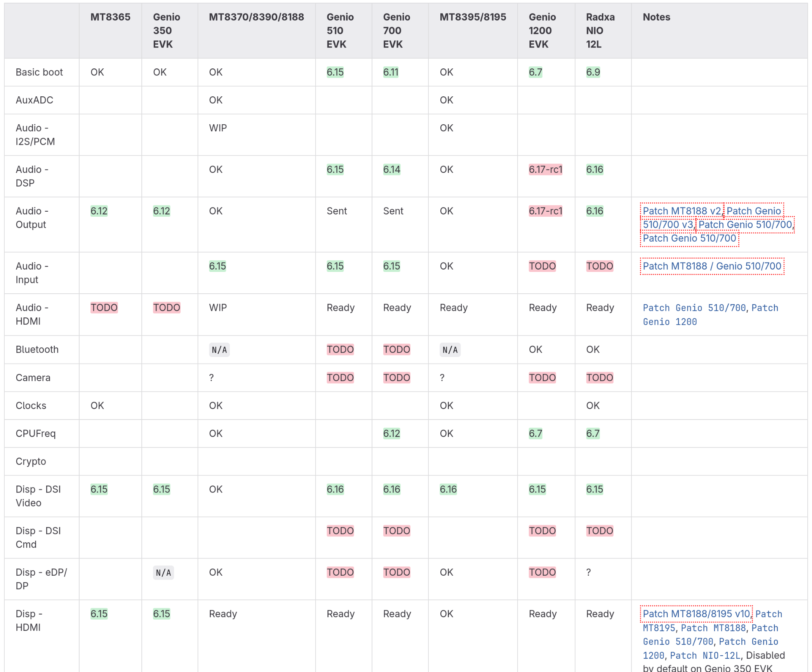Select the Notes column header
This screenshot has width=812, height=672.
[x=656, y=17]
